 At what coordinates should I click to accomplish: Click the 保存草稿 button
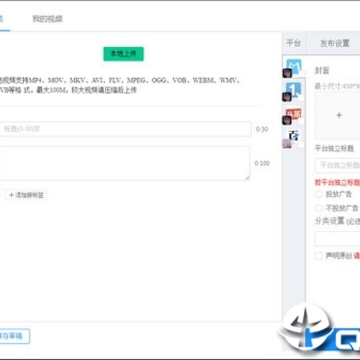coord(14,336)
